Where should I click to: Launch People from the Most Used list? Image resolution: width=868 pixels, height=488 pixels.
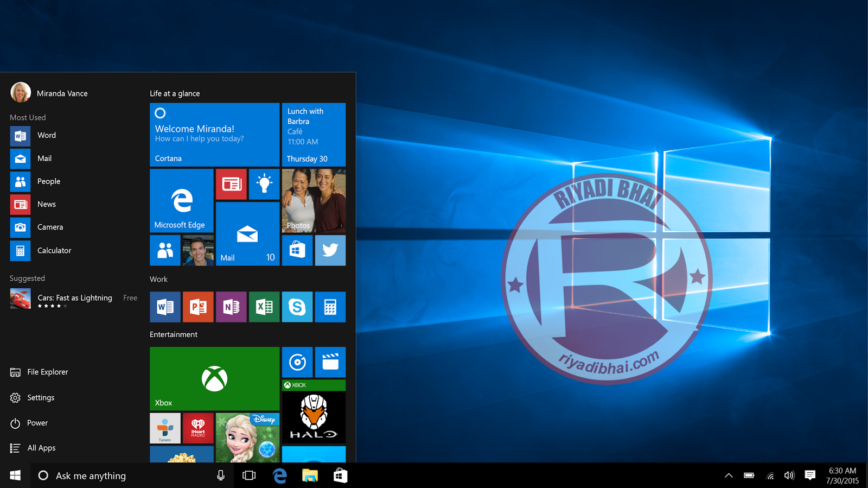(36, 181)
